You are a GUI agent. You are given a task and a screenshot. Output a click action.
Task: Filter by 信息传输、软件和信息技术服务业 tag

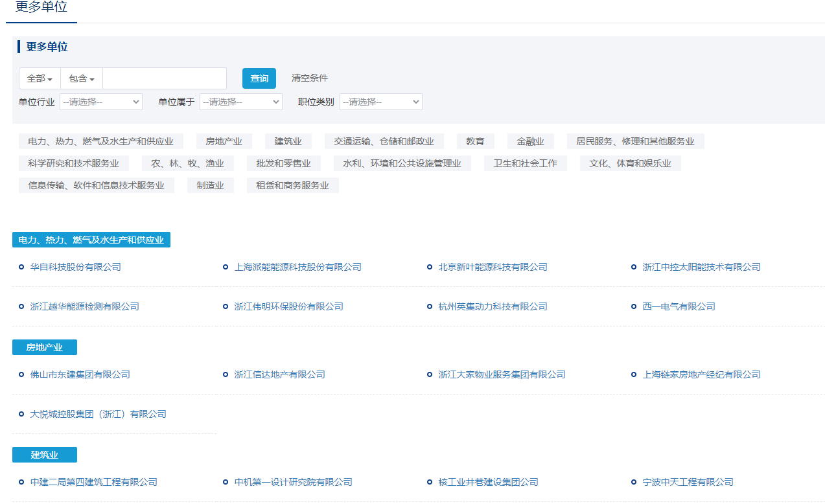pyautogui.click(x=97, y=185)
